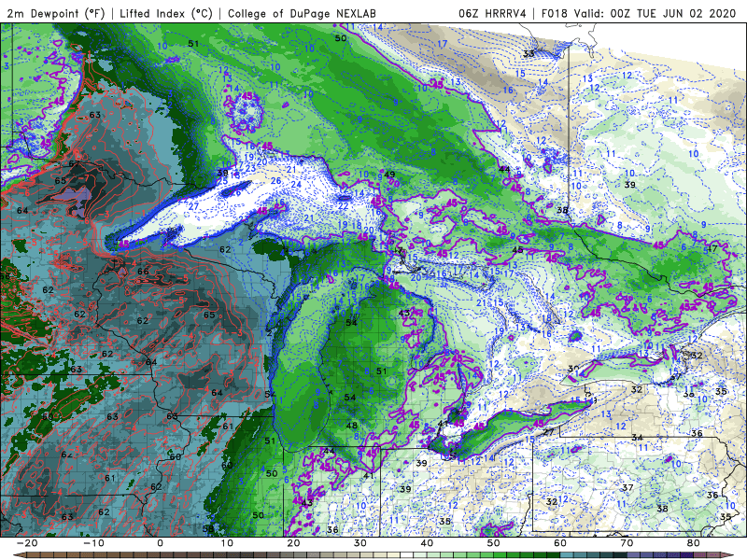Click the "2m Dewpoint (°F)" title text
This screenshot has height=560, width=747.
pos(56,13)
